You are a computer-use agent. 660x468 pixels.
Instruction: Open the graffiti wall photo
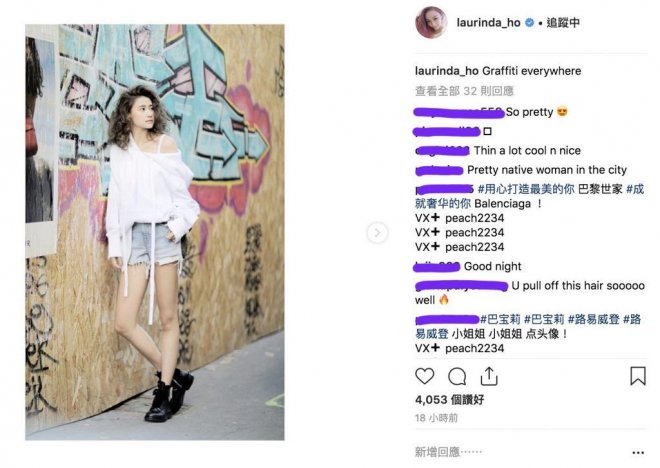pyautogui.click(x=155, y=232)
